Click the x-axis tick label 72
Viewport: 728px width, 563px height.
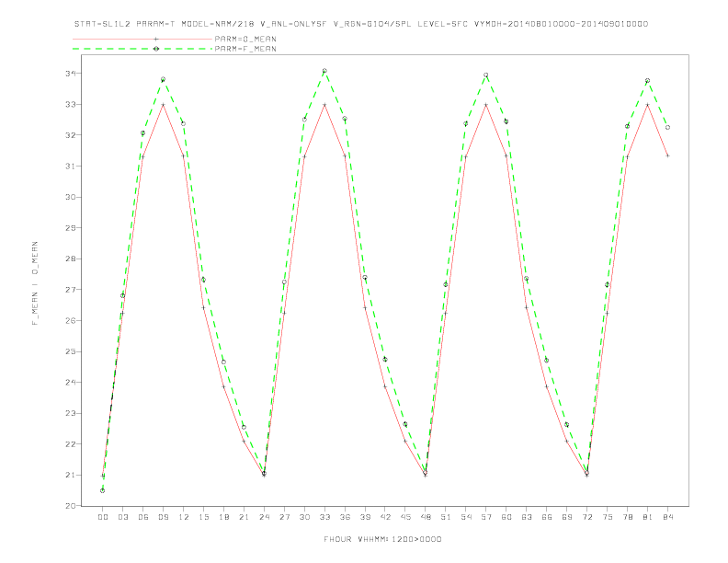click(587, 517)
